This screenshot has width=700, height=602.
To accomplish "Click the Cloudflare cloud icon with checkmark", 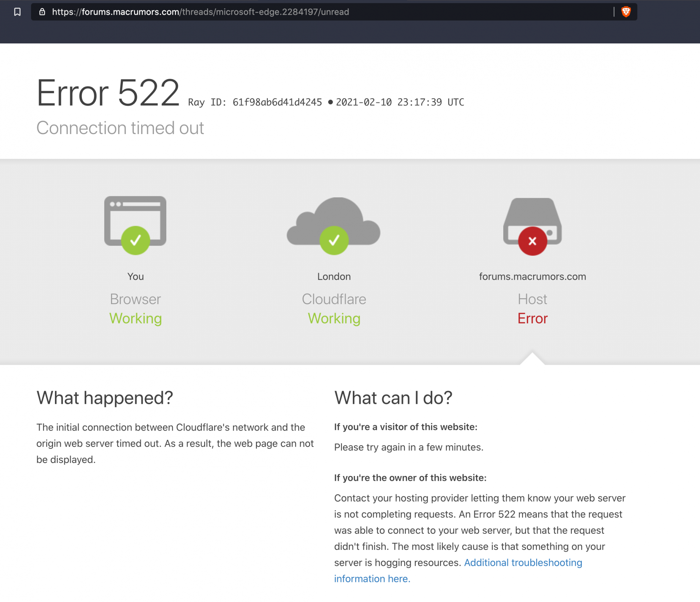I will (334, 226).
